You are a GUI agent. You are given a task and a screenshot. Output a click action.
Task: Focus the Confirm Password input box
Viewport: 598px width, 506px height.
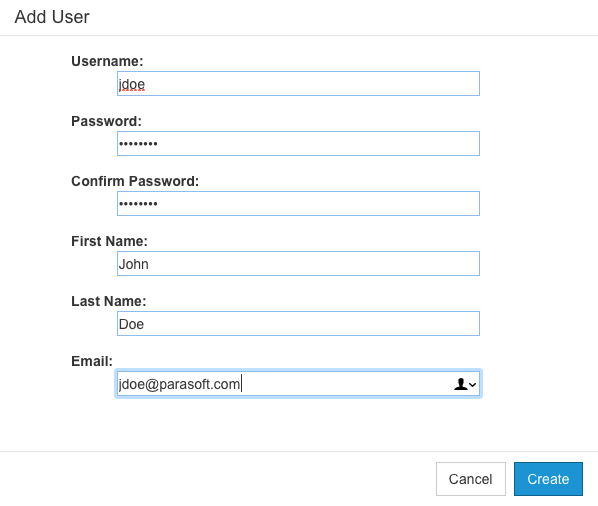pyautogui.click(x=298, y=203)
